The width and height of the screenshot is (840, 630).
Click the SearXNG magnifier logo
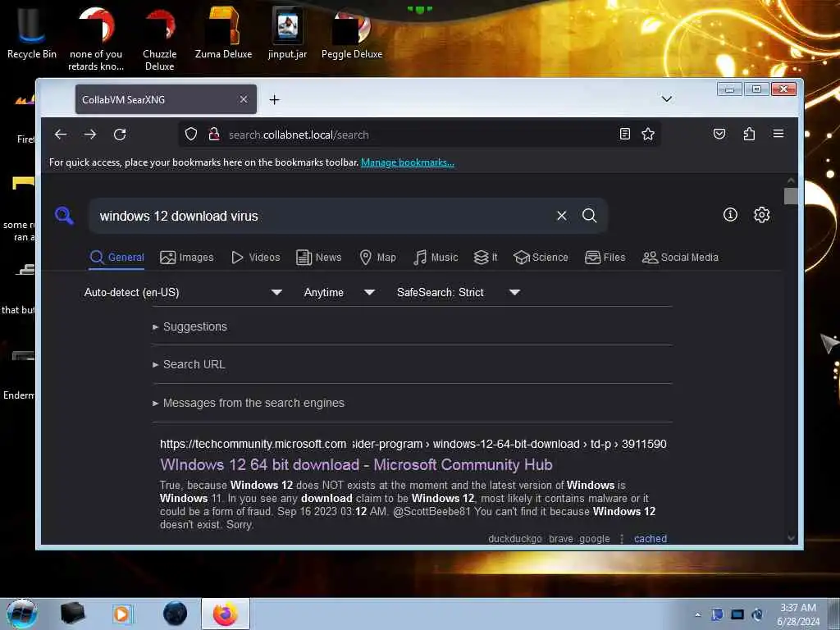click(64, 216)
